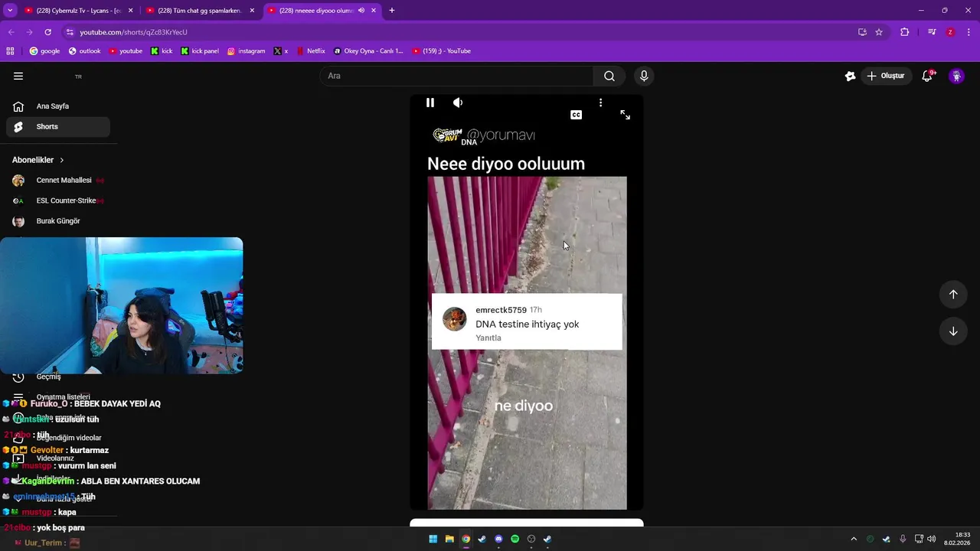Open File Explorer from the taskbar
The image size is (980, 551).
point(449,540)
